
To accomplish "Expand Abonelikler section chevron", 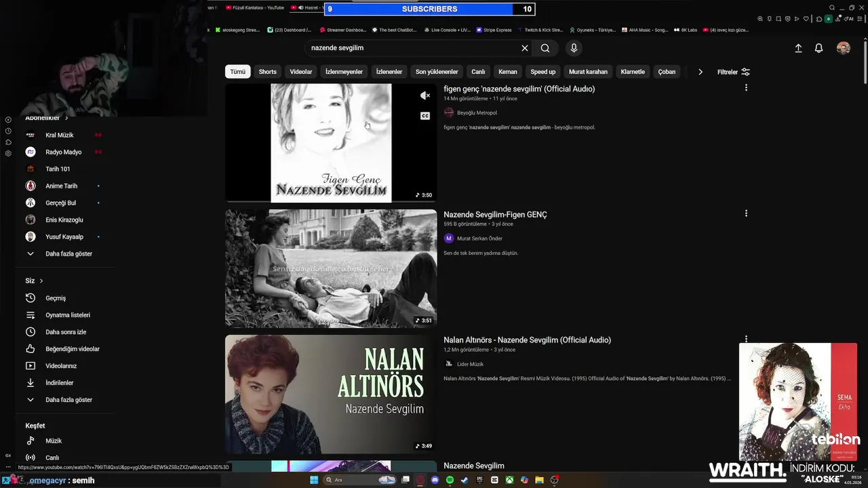I will coord(66,118).
